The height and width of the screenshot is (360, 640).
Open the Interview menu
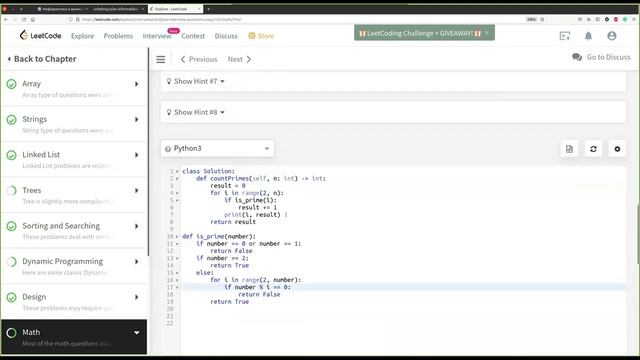click(157, 36)
